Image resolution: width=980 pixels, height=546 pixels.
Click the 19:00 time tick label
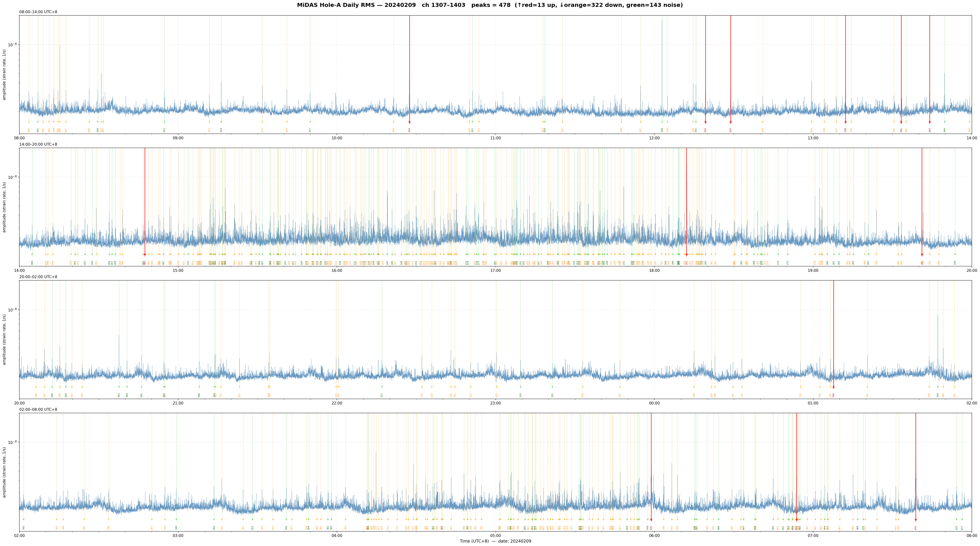pyautogui.click(x=813, y=271)
